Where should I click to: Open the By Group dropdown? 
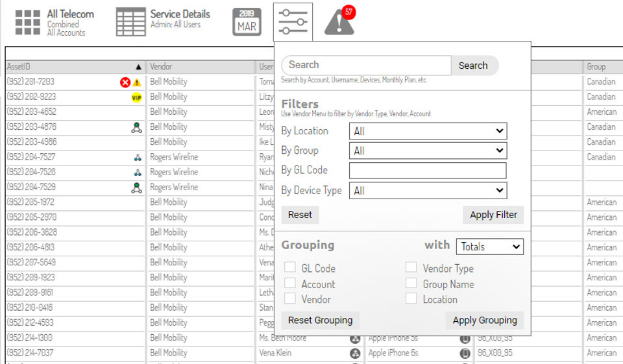(x=428, y=151)
